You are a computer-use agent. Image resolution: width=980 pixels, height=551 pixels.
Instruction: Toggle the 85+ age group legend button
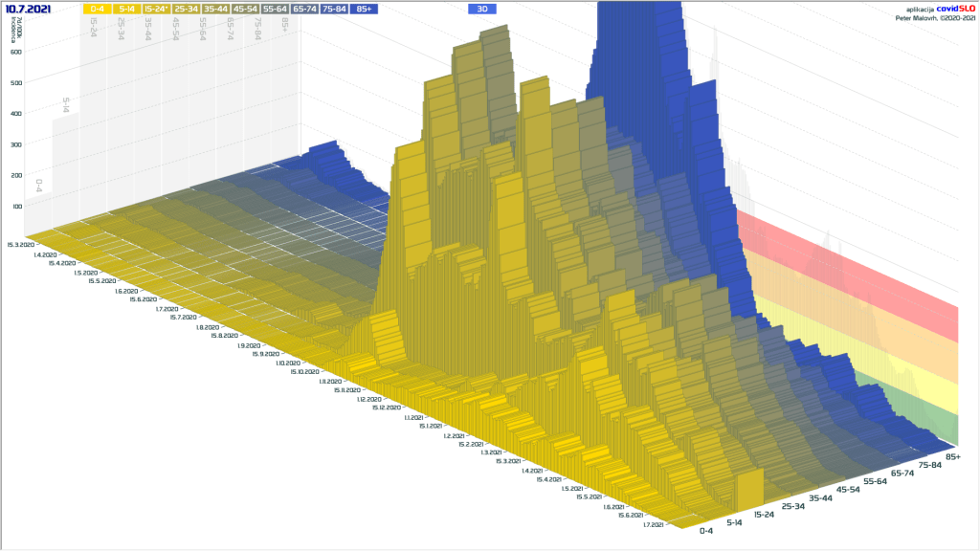pos(364,8)
